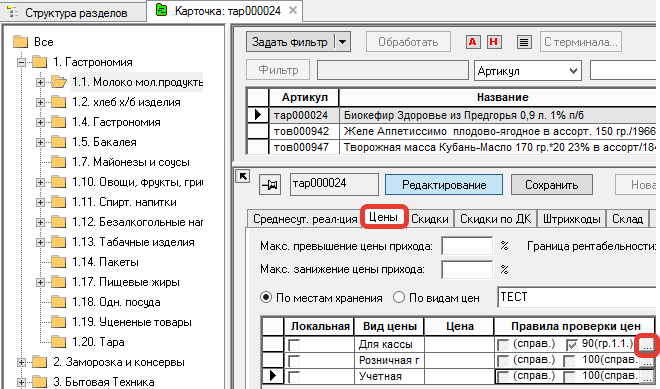This screenshot has width=660, height=389.
Task: Click the Сохранить button
Action: click(551, 185)
